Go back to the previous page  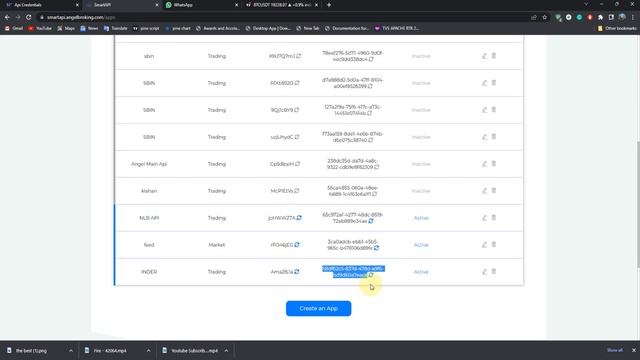[x=7, y=17]
